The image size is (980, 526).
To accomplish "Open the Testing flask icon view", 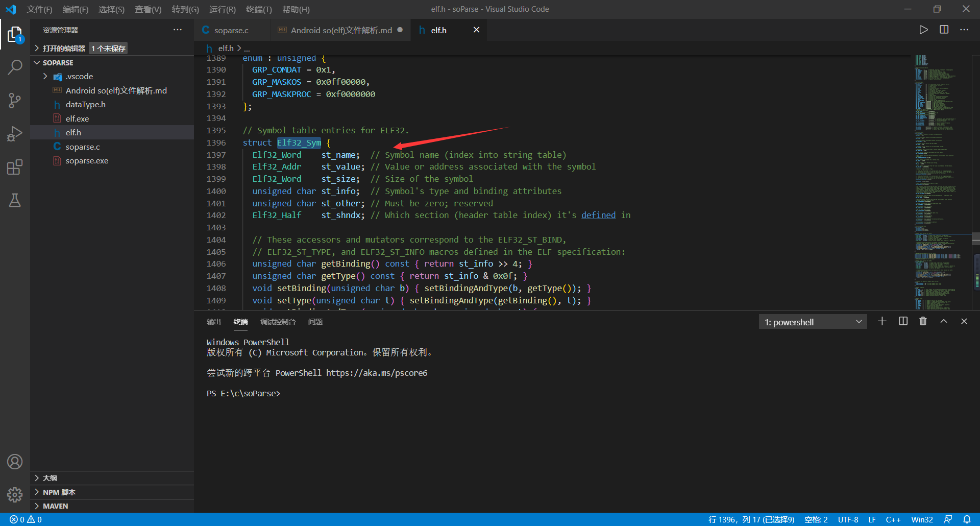I will [15, 200].
